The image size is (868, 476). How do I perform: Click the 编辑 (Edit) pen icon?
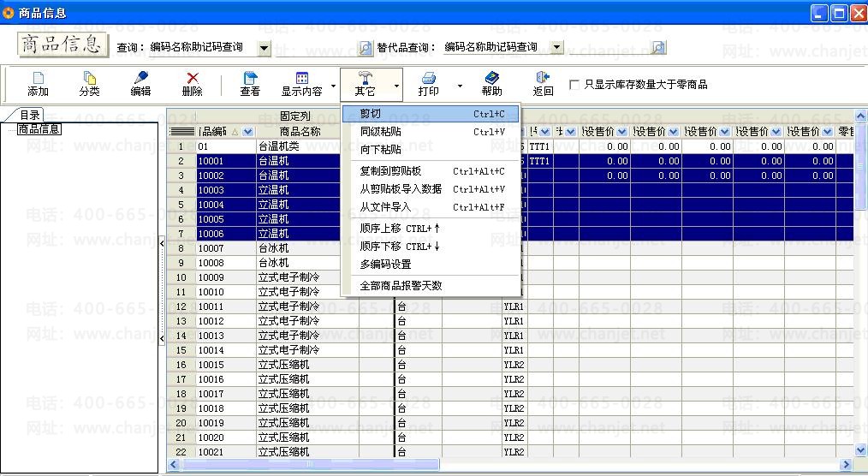tap(140, 84)
